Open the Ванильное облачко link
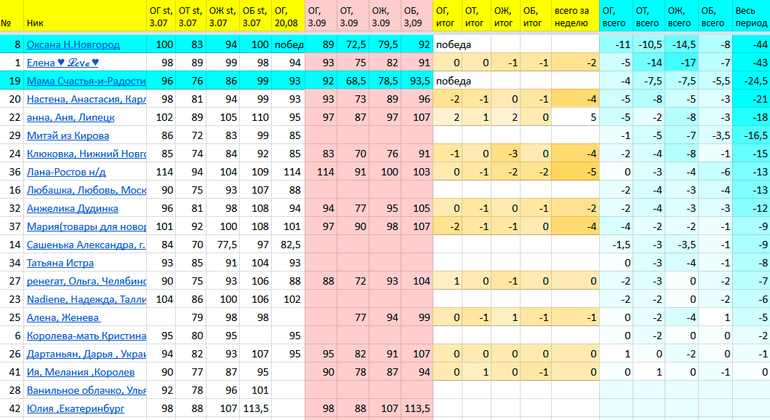This screenshot has width=770, height=420. pos(86,389)
